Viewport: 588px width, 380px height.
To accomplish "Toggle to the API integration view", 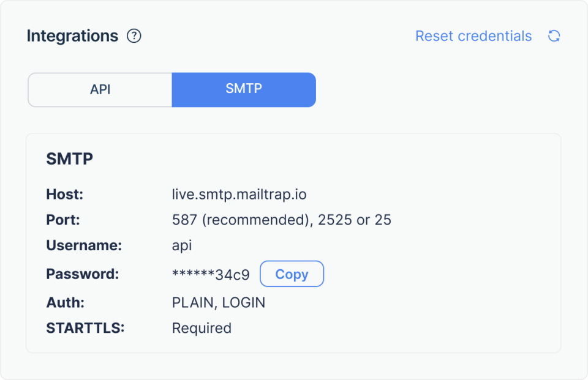I will click(100, 89).
